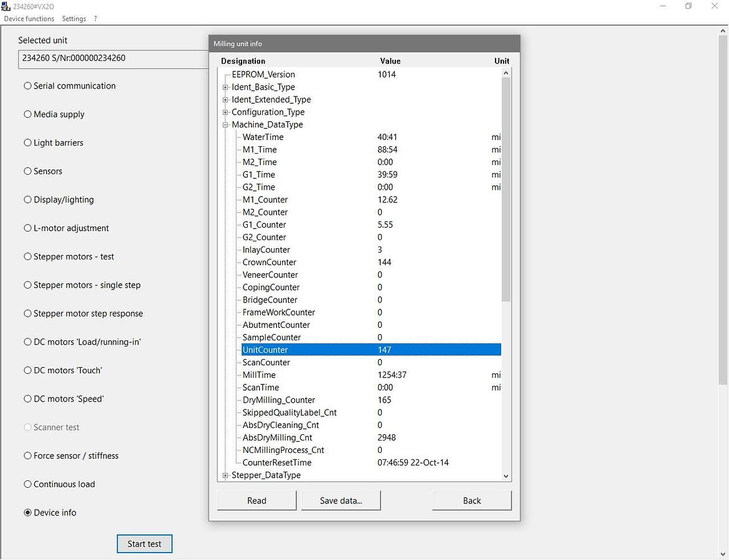This screenshot has width=729, height=560.
Task: Expand the Ident_Extended_Type node
Action: point(225,100)
